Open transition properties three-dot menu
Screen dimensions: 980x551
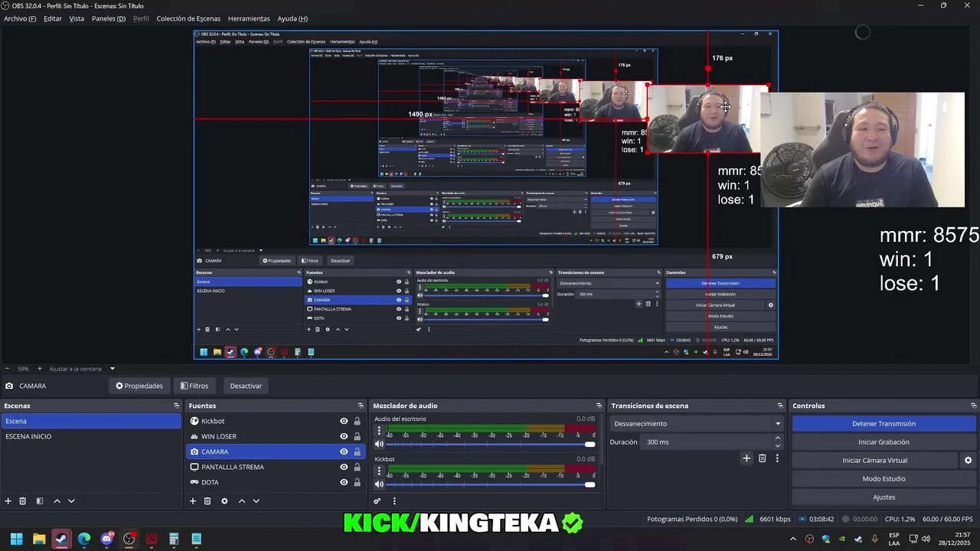pos(777,458)
